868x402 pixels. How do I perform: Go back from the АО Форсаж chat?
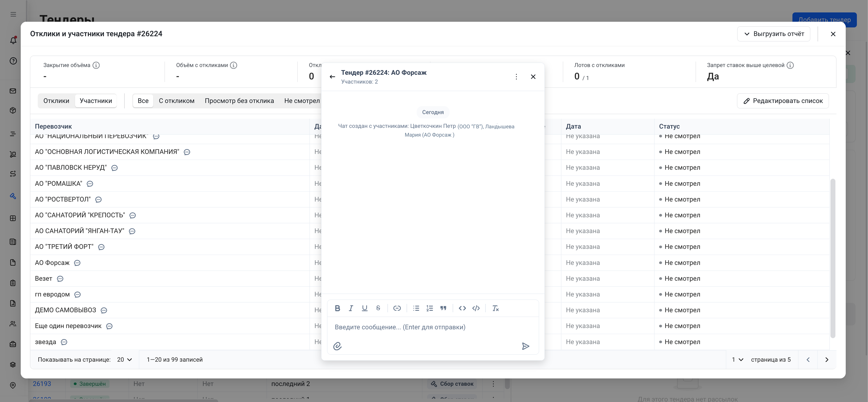pos(332,77)
